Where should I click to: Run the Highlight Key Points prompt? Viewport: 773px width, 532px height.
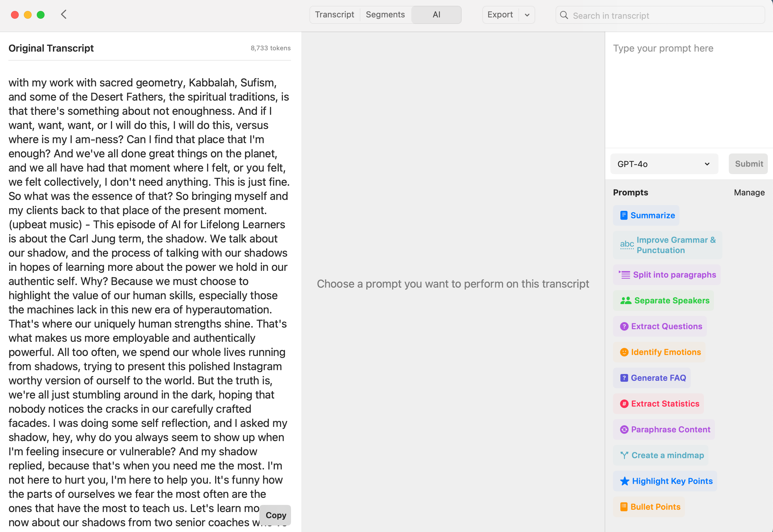(665, 481)
